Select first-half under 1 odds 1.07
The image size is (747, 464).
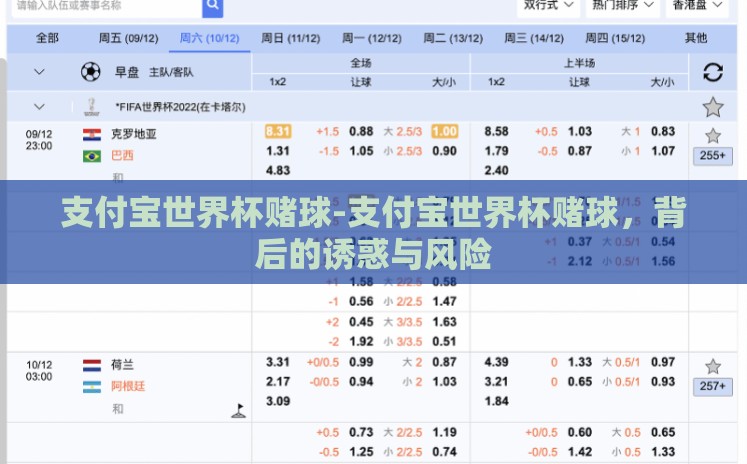(x=663, y=151)
